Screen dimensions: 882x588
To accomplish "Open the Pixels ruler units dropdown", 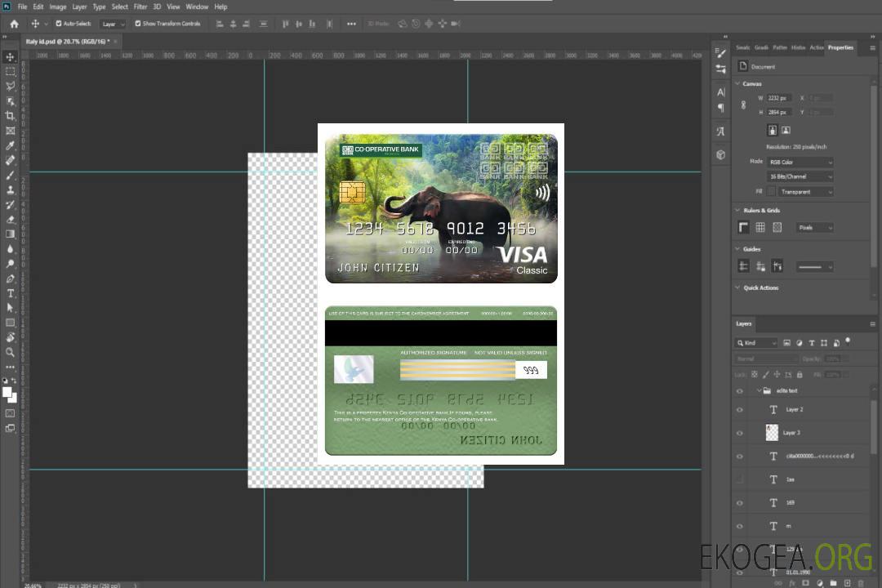I will pos(814,227).
